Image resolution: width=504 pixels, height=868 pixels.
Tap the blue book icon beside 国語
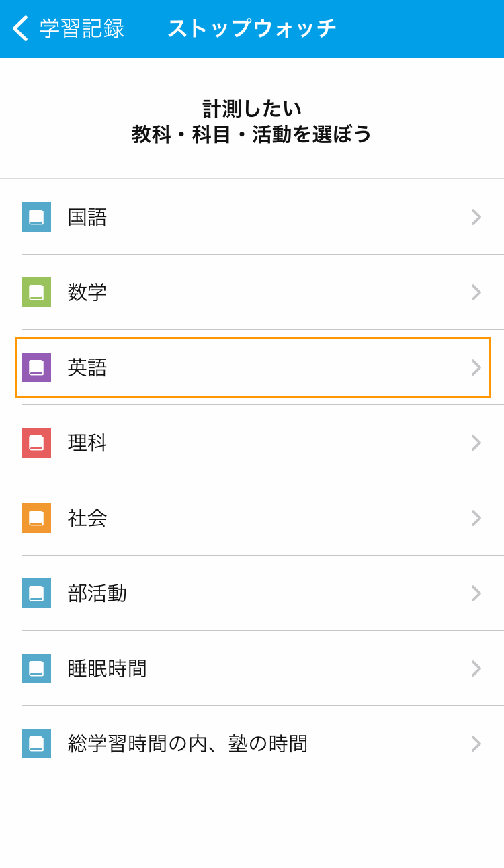[36, 217]
